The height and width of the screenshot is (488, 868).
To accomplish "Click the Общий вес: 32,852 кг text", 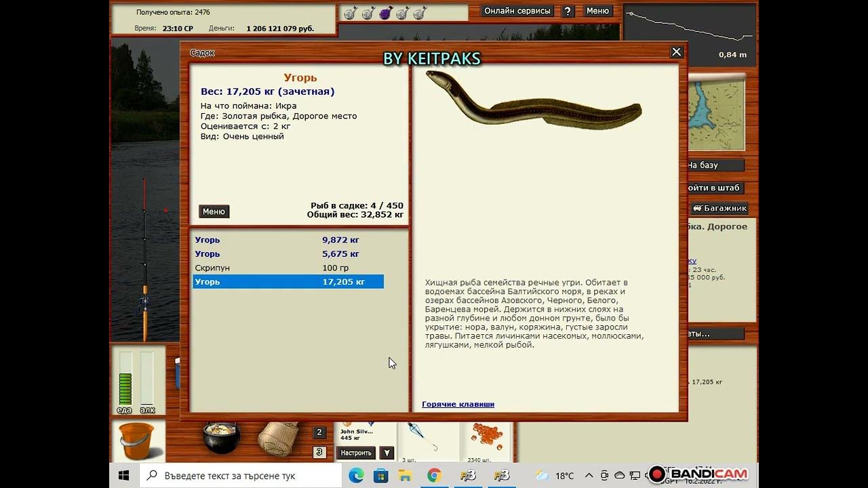I will pos(355,214).
